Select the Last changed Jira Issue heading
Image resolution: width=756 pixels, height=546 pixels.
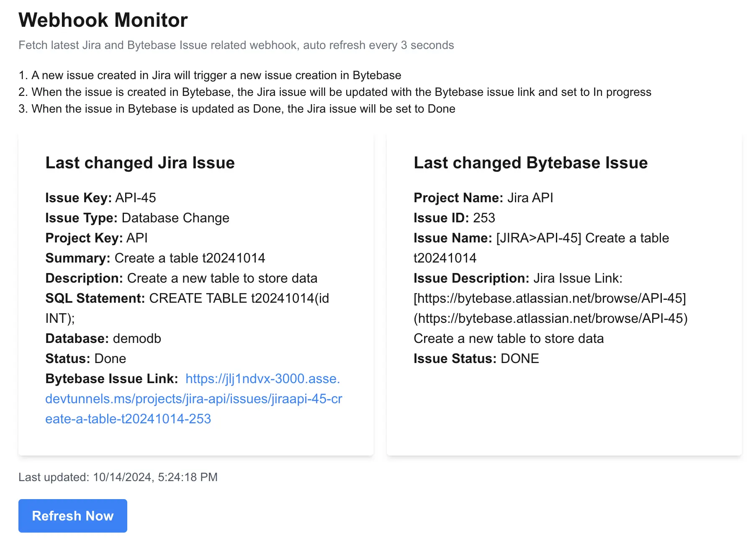tap(140, 163)
